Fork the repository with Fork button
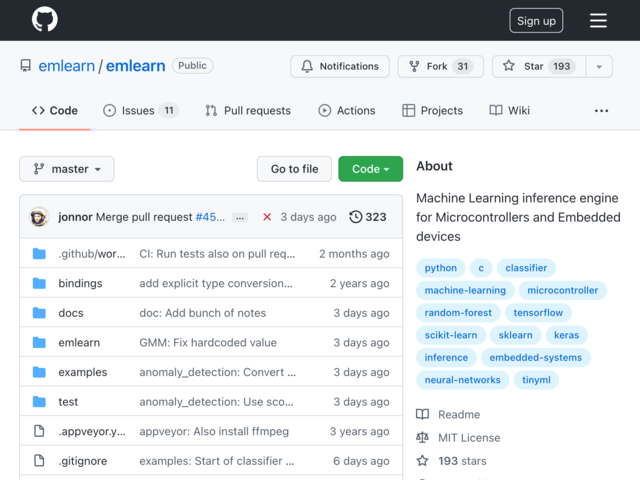 (440, 66)
